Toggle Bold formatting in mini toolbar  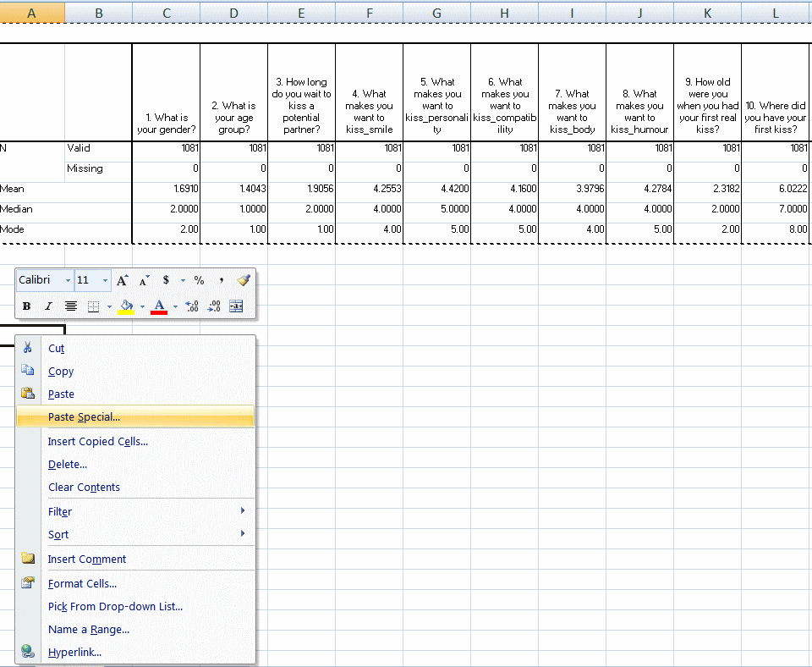(x=26, y=306)
